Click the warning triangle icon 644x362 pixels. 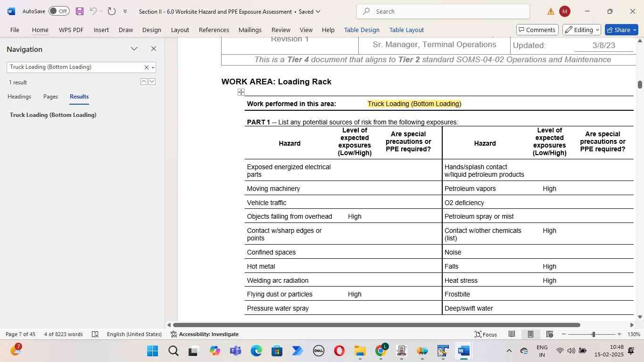coord(551,11)
